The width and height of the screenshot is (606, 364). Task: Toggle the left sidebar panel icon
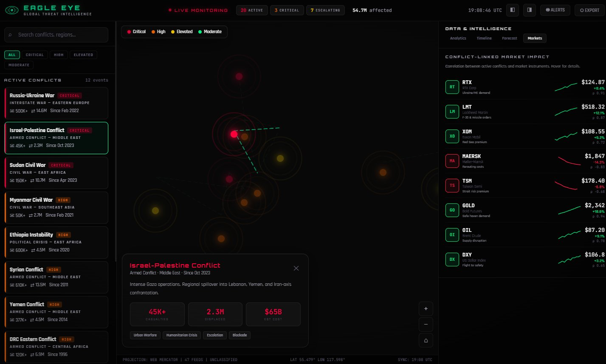513,10
